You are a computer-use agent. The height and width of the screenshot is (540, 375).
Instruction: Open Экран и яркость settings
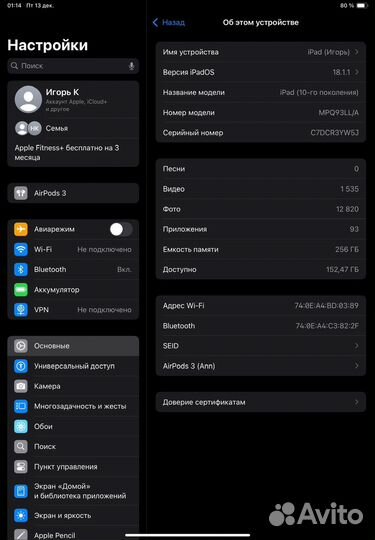tap(73, 516)
